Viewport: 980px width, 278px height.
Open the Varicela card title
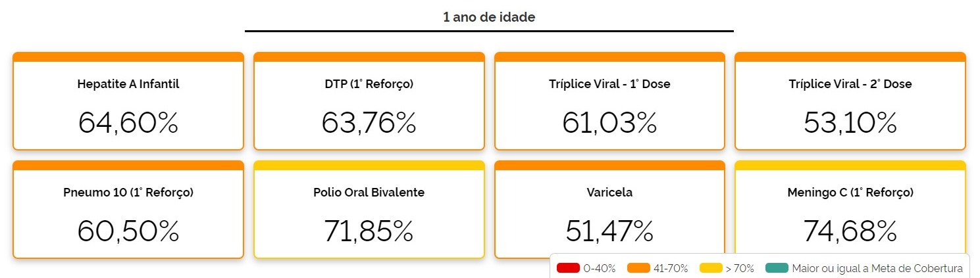coord(609,193)
